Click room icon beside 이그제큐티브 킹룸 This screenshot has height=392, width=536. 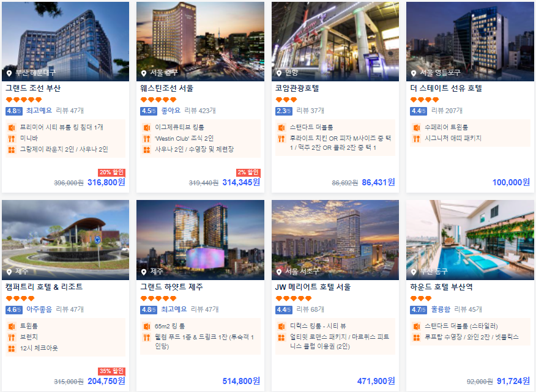(147, 128)
